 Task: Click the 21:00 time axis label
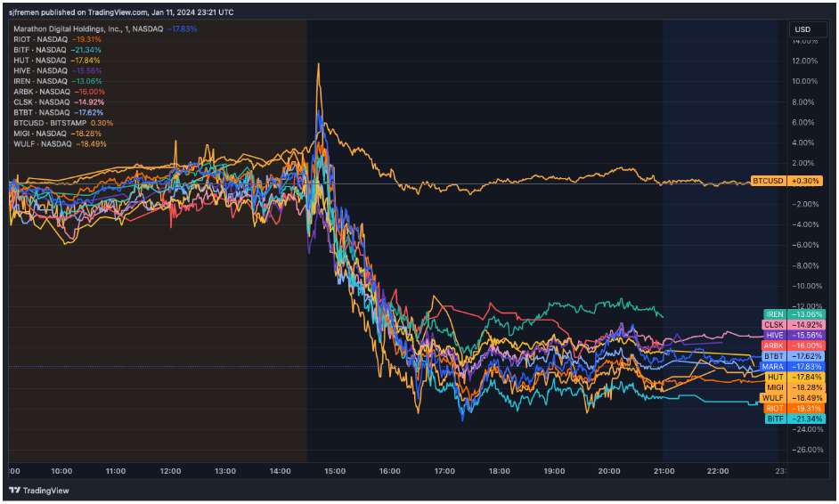[x=663, y=470]
